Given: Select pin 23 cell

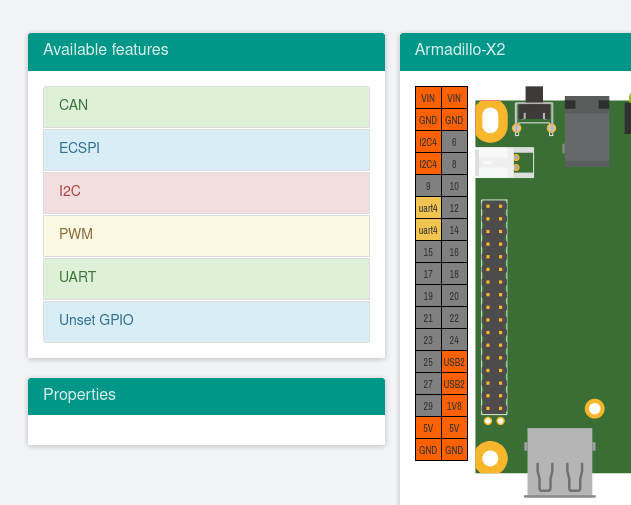Looking at the screenshot, I should tap(428, 340).
